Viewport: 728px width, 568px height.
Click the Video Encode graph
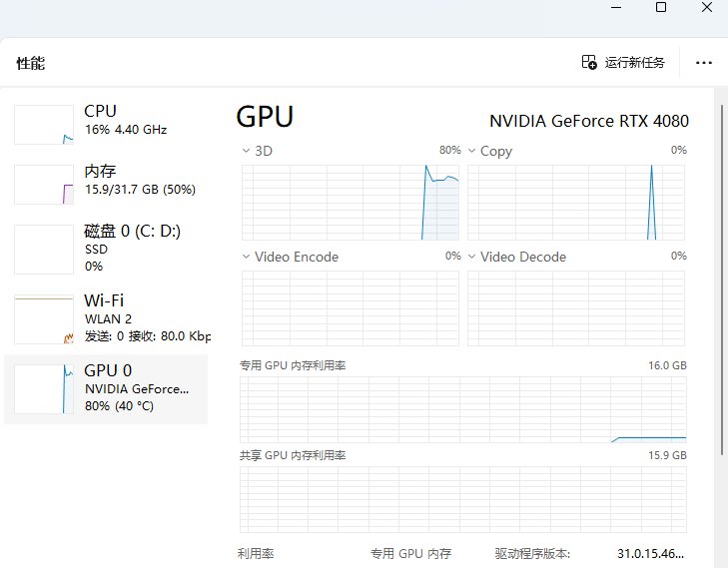coord(351,308)
